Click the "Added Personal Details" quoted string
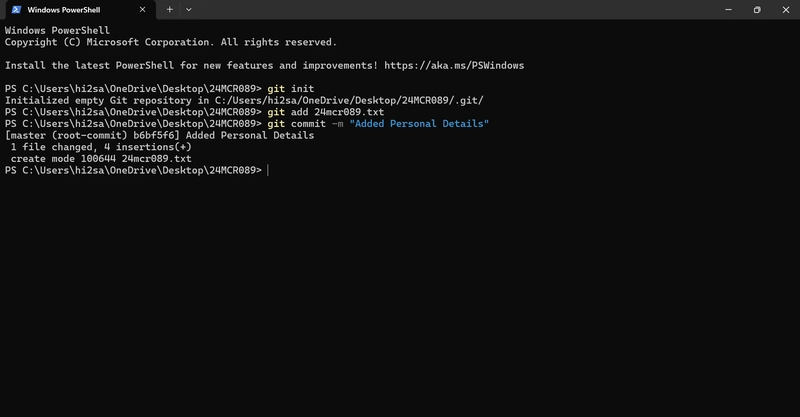 coord(419,124)
